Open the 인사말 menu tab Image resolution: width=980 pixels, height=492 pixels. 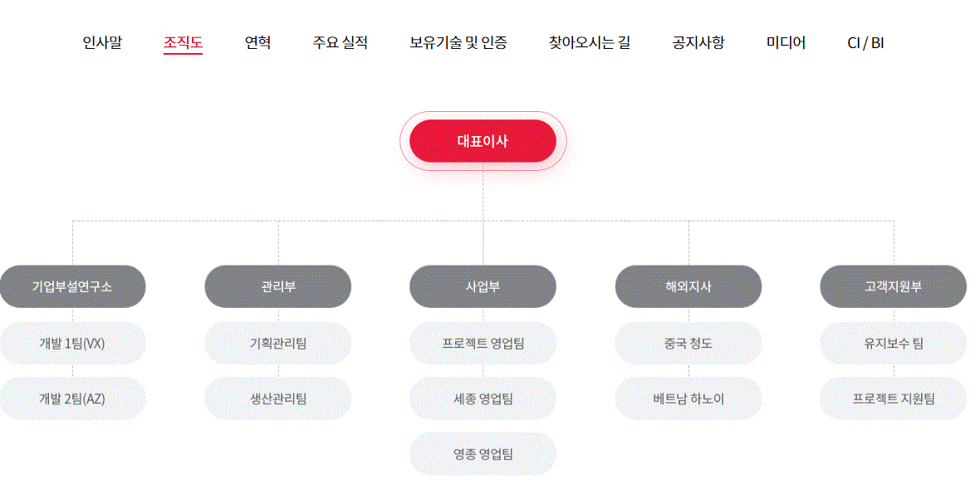[102, 42]
